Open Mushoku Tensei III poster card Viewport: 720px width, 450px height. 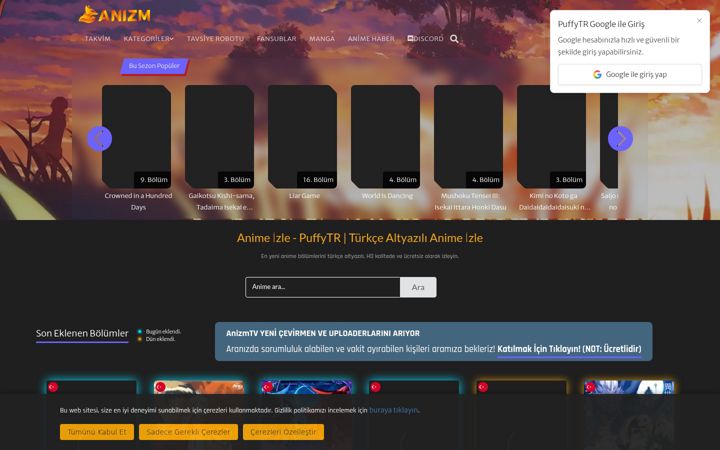(x=468, y=136)
